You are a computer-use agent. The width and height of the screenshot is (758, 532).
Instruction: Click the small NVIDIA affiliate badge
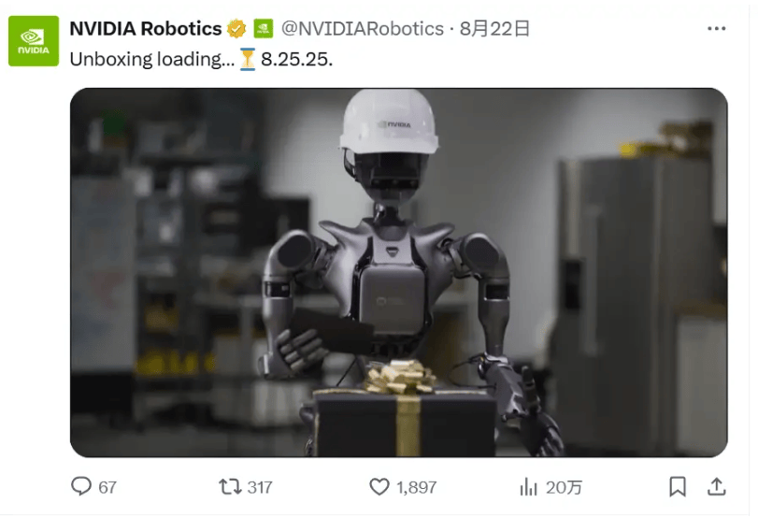(x=264, y=29)
